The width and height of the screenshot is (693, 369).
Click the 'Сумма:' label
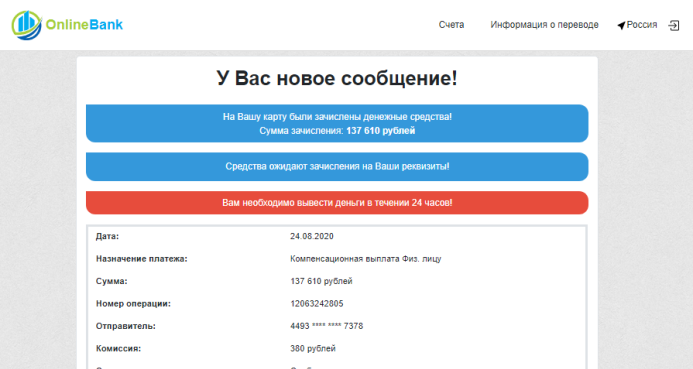click(x=111, y=282)
